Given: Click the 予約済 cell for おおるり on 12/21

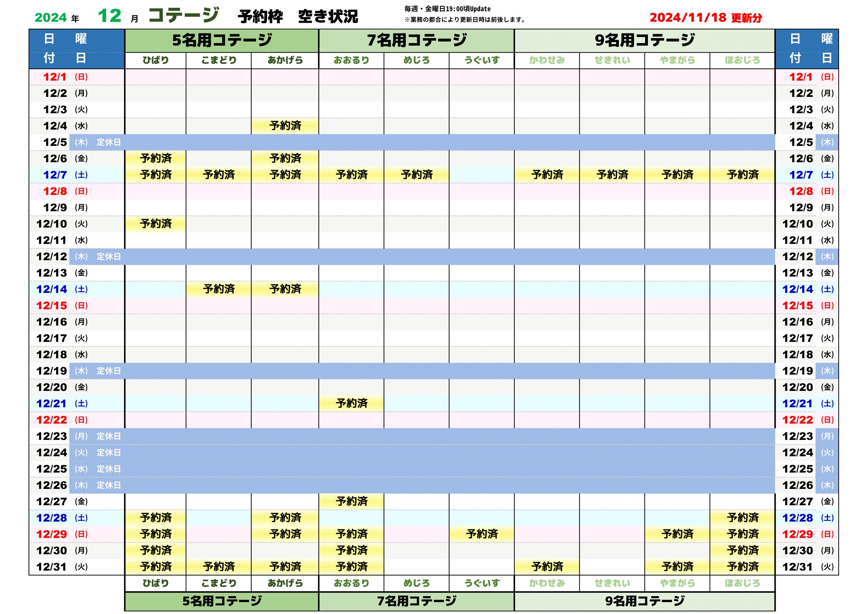Looking at the screenshot, I should [351, 404].
